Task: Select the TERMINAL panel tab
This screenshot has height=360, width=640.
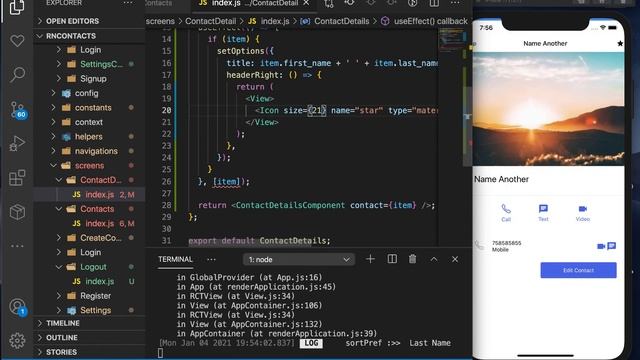Action: 176,260
